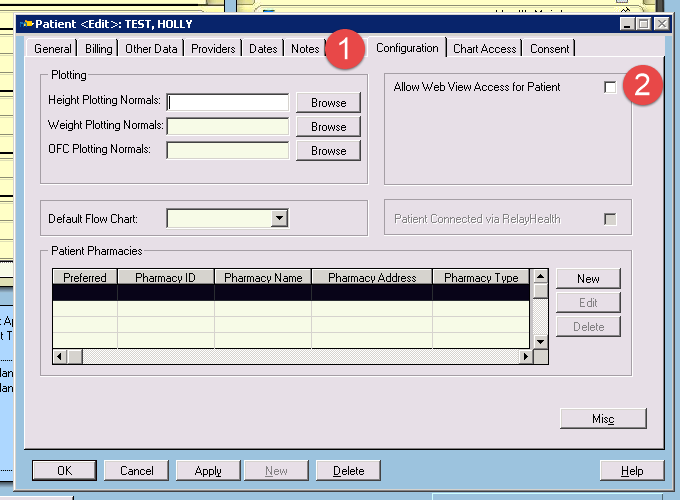Open the Consent tab
680x500 pixels.
549,49
